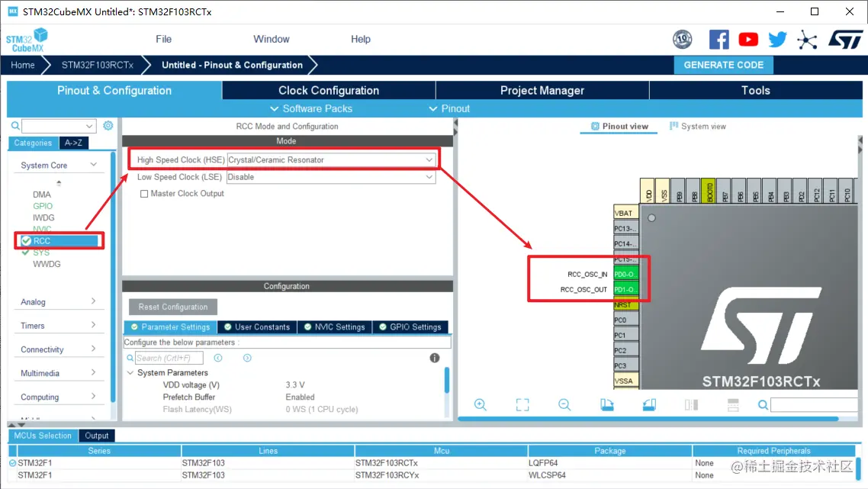This screenshot has width=868, height=489.
Task: Select DMA in System Core list
Action: (41, 195)
